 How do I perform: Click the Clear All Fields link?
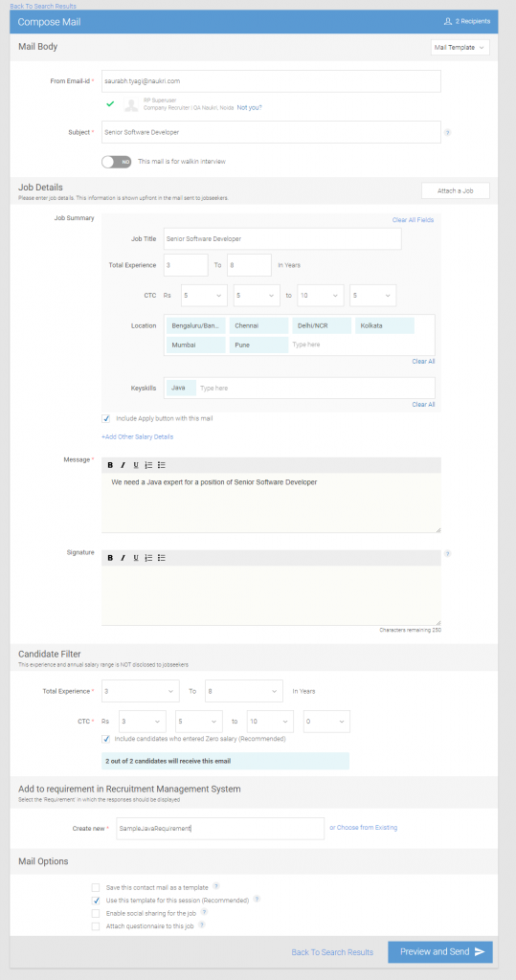click(x=413, y=220)
